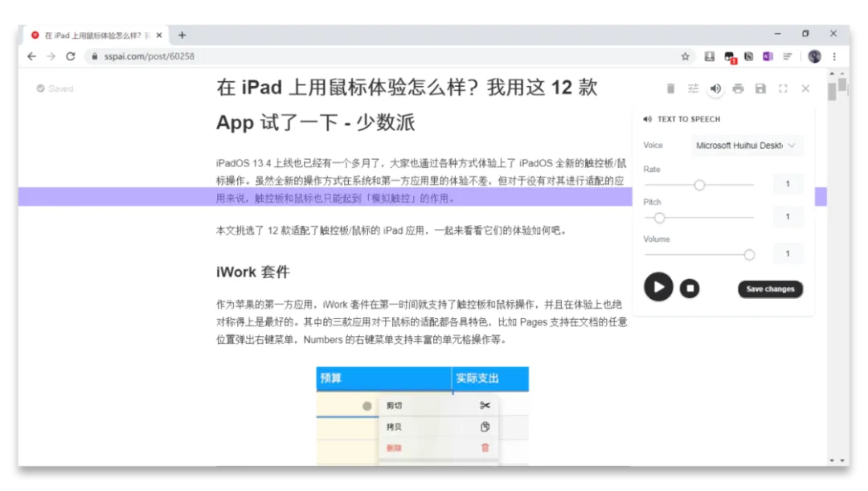The width and height of the screenshot is (868, 491).
Task: Click the OneNote extension icon
Action: (768, 56)
